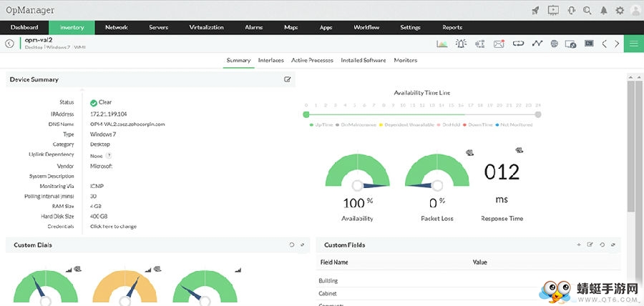Open the remote desktop monitor icon
Viewport: 644px width, 306px height.
(x=570, y=44)
